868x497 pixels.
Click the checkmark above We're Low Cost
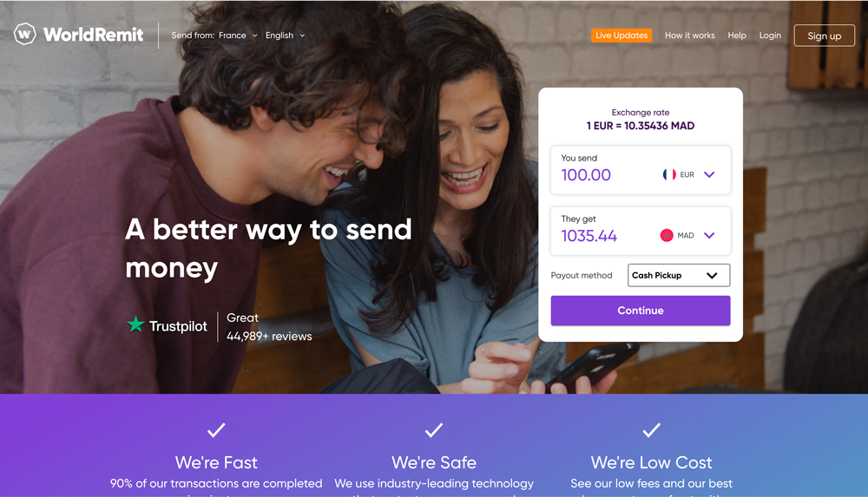point(652,430)
